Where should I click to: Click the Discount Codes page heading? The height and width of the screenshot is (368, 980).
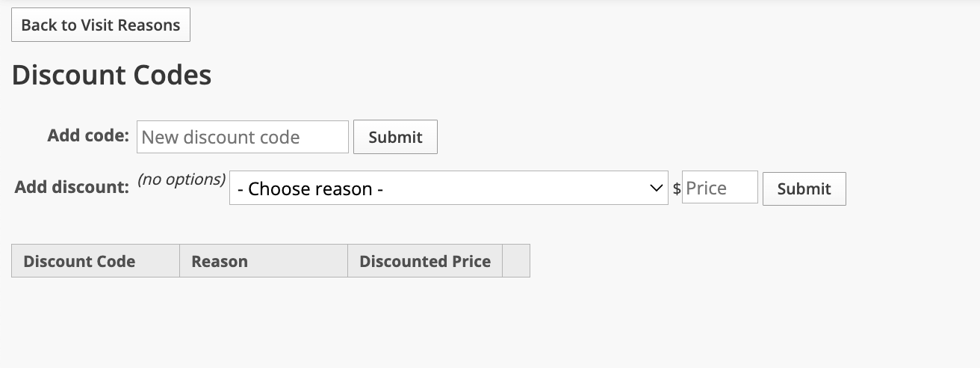coord(111,75)
